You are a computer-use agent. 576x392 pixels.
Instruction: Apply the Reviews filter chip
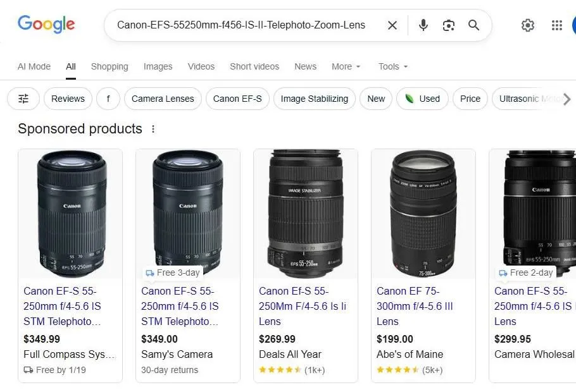[68, 99]
